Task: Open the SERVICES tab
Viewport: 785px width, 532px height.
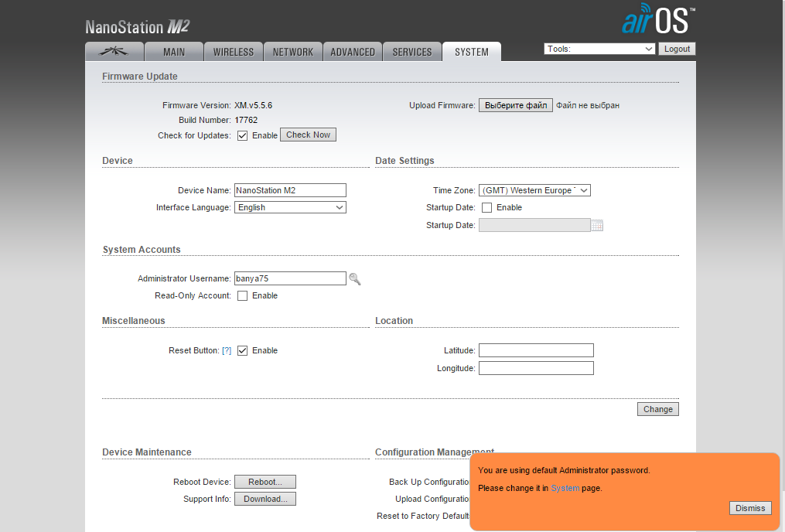Action: [412, 52]
